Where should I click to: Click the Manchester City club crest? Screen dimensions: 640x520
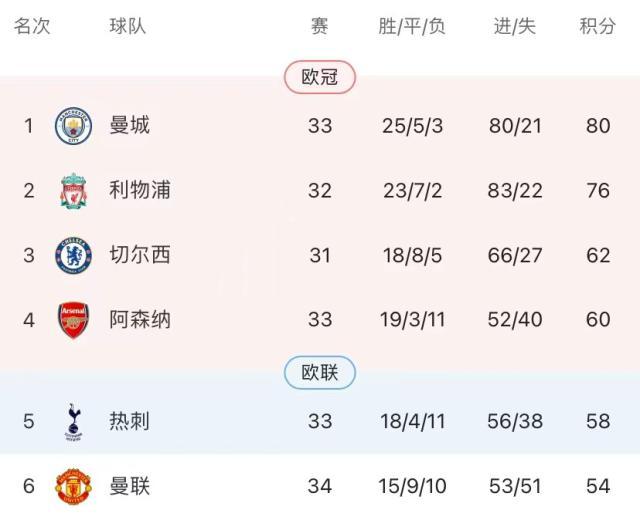click(x=73, y=126)
